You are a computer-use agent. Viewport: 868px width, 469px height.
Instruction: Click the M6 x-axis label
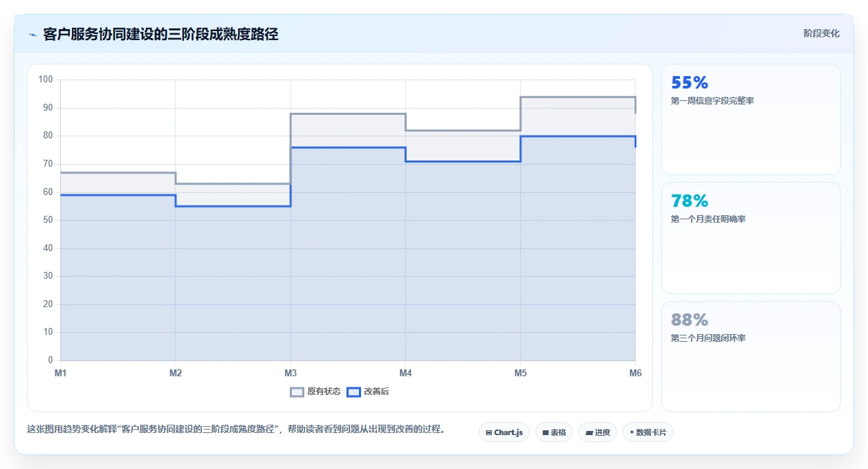[x=635, y=374]
